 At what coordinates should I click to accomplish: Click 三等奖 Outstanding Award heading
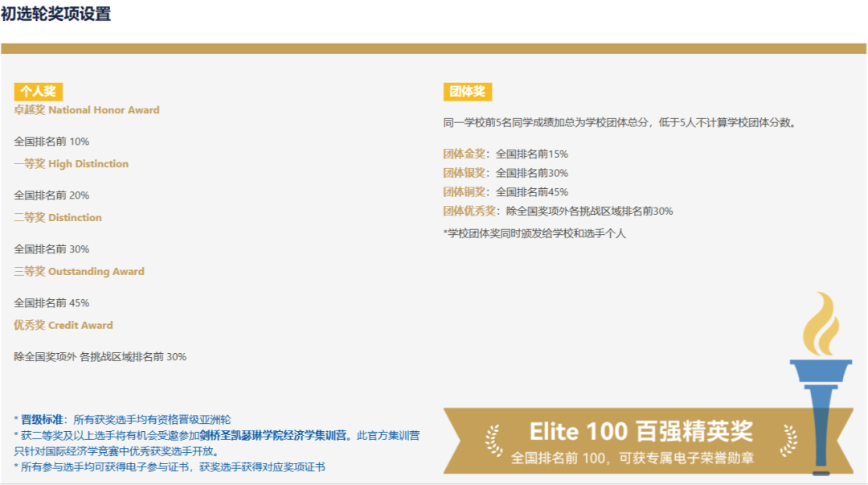(79, 272)
